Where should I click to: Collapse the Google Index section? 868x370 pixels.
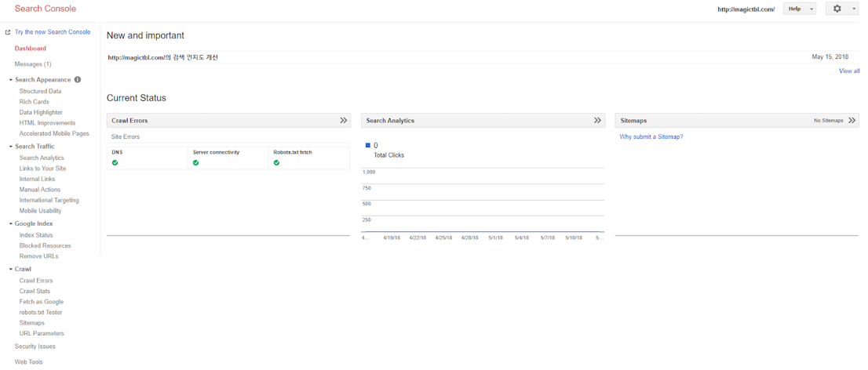11,224
